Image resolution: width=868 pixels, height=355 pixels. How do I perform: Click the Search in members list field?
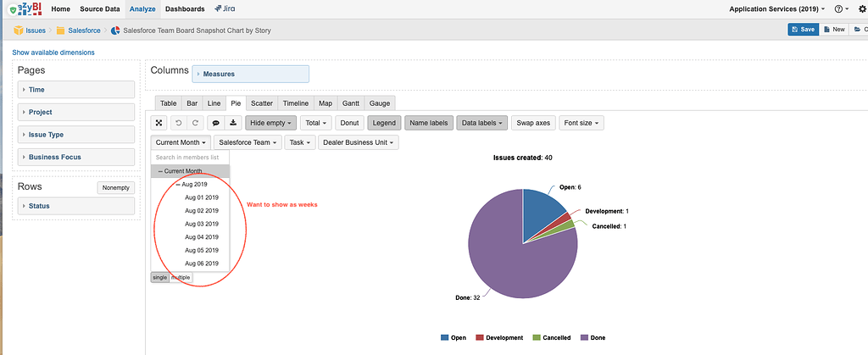[x=190, y=158]
